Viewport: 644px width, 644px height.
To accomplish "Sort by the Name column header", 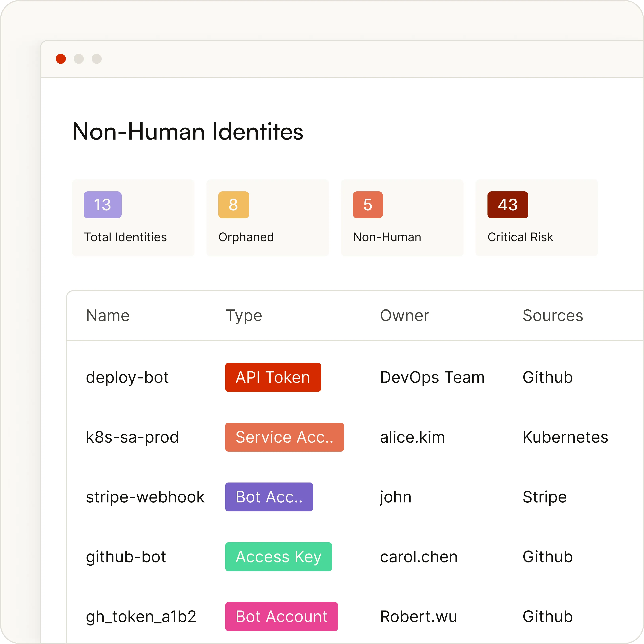I will [108, 315].
